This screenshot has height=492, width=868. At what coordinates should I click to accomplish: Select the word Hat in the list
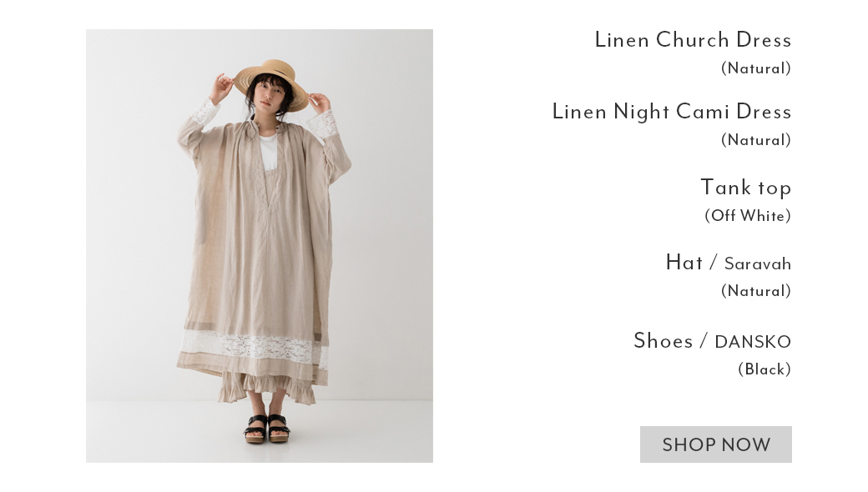684,263
